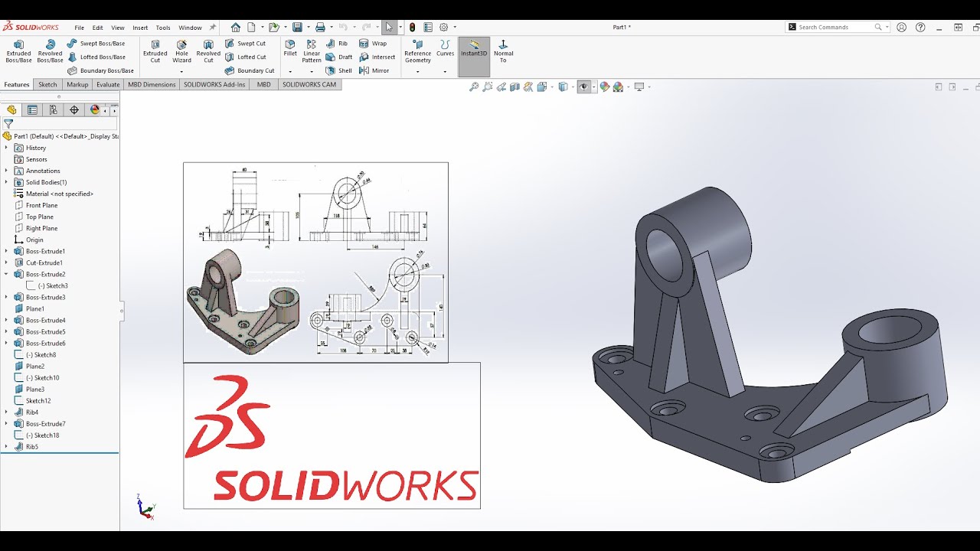Click the Normal To view icon
Viewport: 980px width, 551px height.
click(503, 51)
